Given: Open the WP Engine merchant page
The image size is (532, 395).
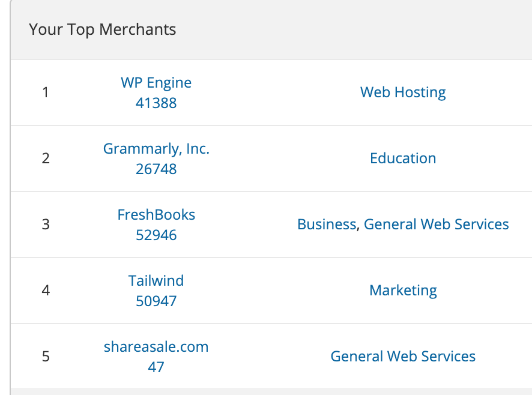Looking at the screenshot, I should pyautogui.click(x=156, y=82).
